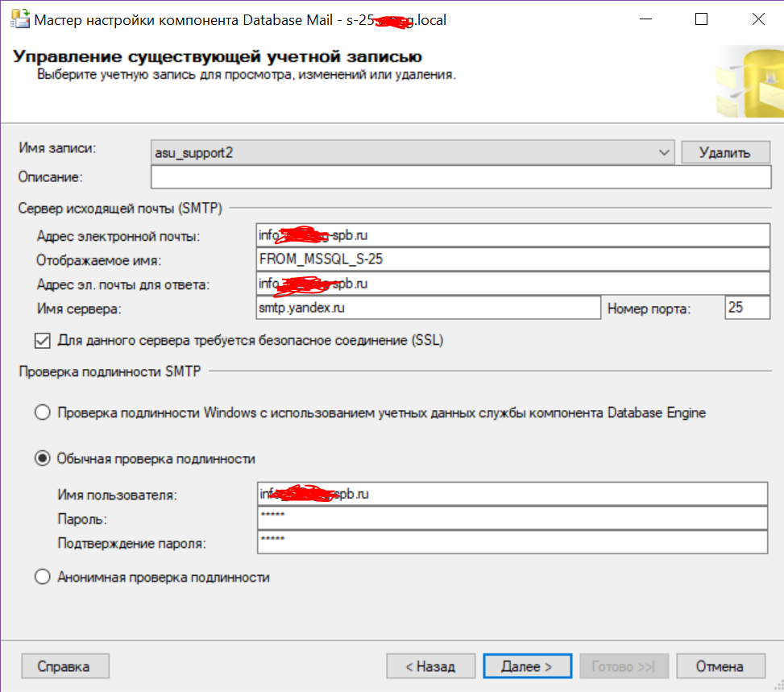Screen dimensions: 784x692
Task: Cancel the wizard with the Отмена button
Action: (x=720, y=666)
